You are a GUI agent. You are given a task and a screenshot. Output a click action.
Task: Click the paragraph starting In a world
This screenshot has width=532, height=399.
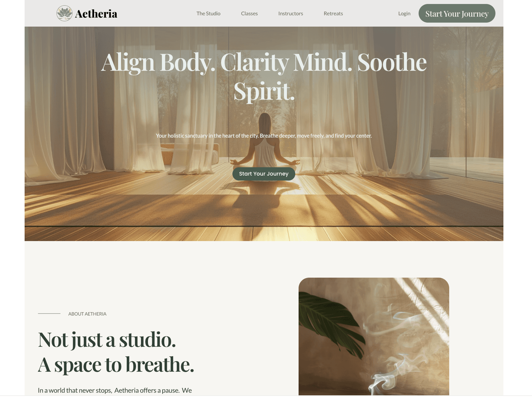(115, 390)
